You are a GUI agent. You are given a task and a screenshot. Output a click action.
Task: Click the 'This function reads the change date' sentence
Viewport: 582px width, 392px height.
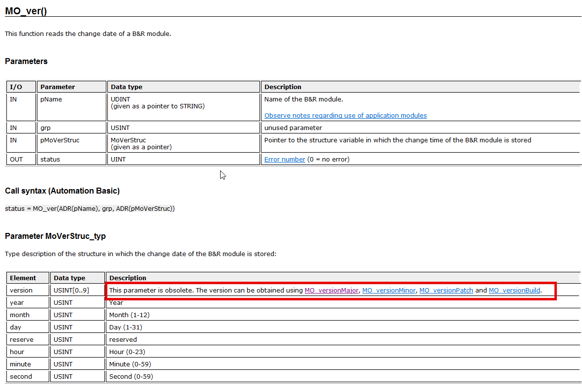(x=88, y=34)
